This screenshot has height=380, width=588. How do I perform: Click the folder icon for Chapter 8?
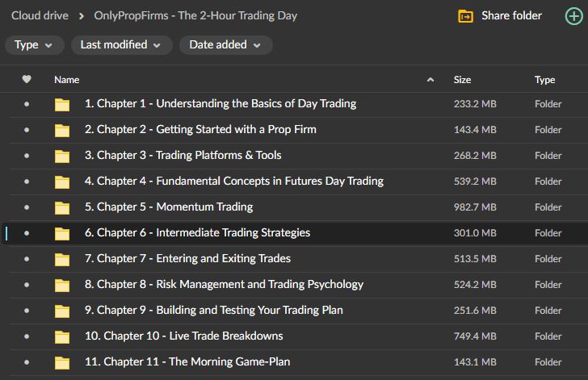(x=62, y=285)
